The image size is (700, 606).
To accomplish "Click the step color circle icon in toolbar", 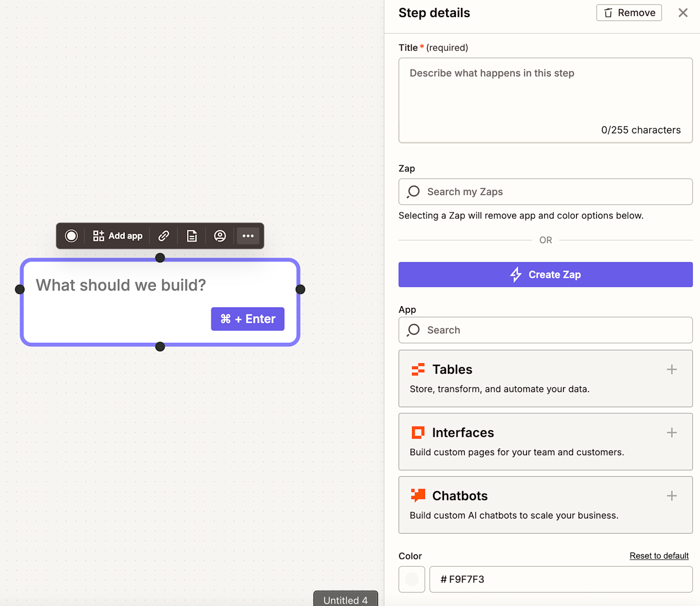I will click(71, 236).
